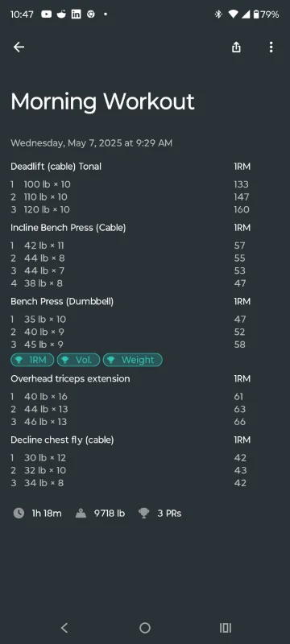This screenshot has width=290, height=644.
Task: Select the Weight record badge
Action: point(133,360)
